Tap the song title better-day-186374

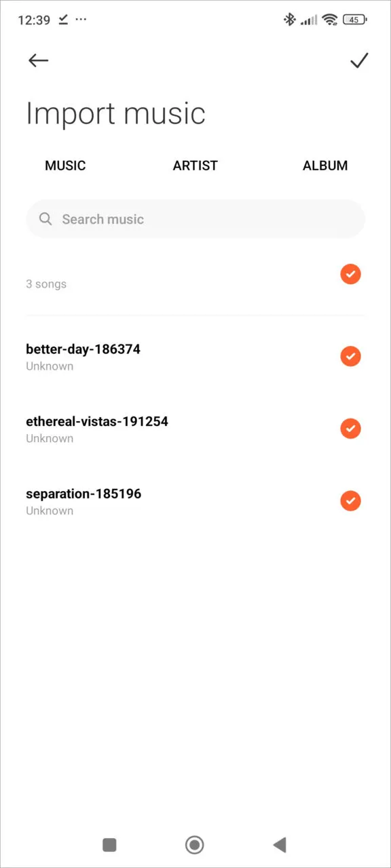[83, 349]
